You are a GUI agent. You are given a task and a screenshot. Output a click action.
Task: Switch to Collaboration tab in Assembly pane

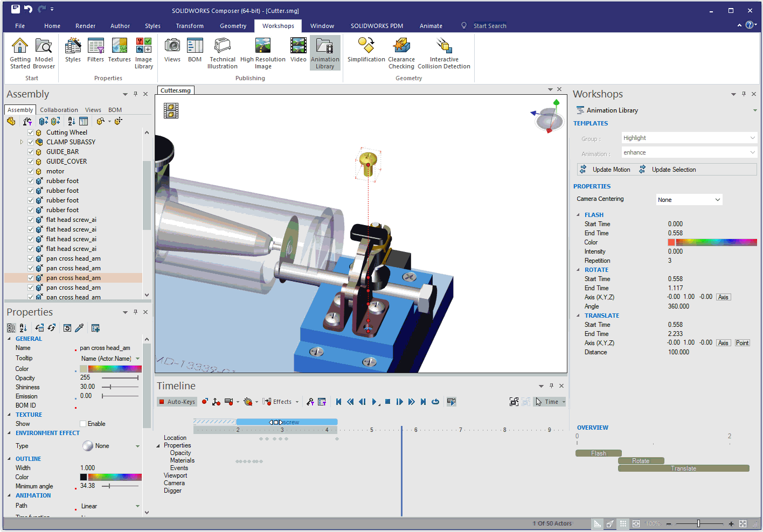pos(59,110)
